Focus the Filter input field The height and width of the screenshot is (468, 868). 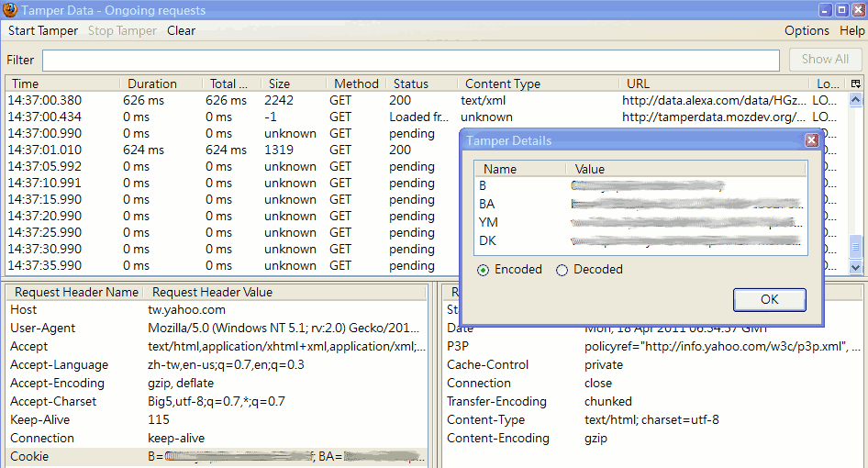click(x=411, y=61)
